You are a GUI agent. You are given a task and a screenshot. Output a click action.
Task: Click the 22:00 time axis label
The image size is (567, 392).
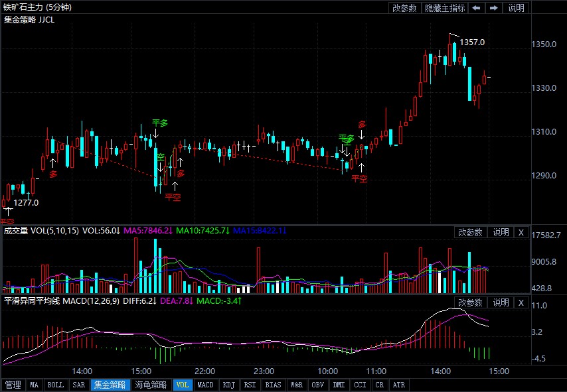[x=204, y=371]
